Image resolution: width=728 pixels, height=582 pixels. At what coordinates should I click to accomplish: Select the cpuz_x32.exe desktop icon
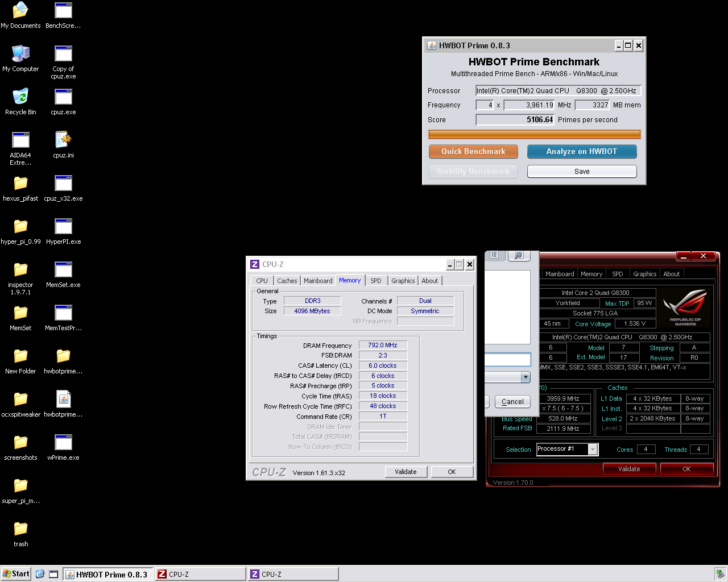pos(63,188)
